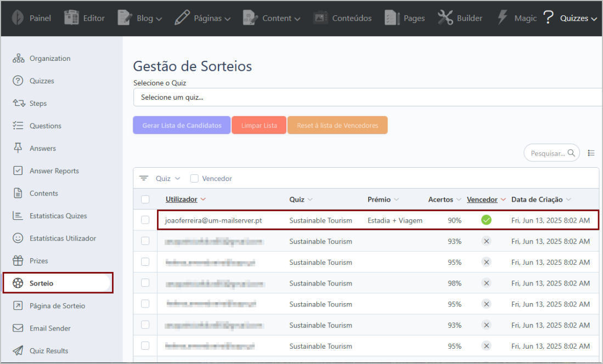Open the list view options icon
The height and width of the screenshot is (364, 603).
tap(591, 153)
